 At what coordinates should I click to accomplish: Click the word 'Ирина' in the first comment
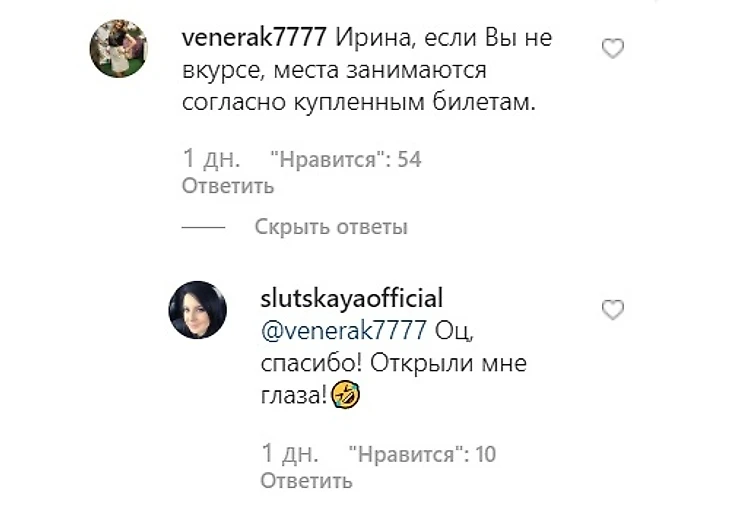click(374, 38)
